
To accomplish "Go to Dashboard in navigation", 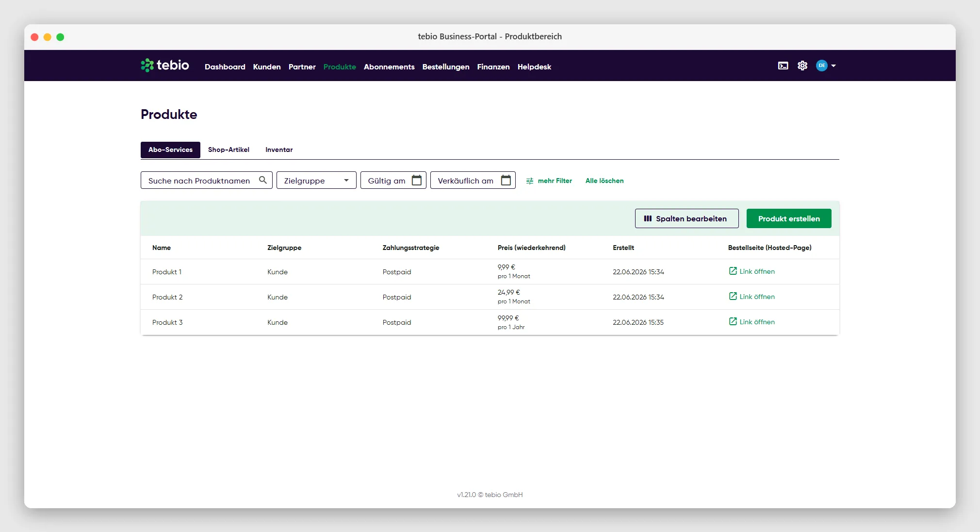I will (x=225, y=66).
